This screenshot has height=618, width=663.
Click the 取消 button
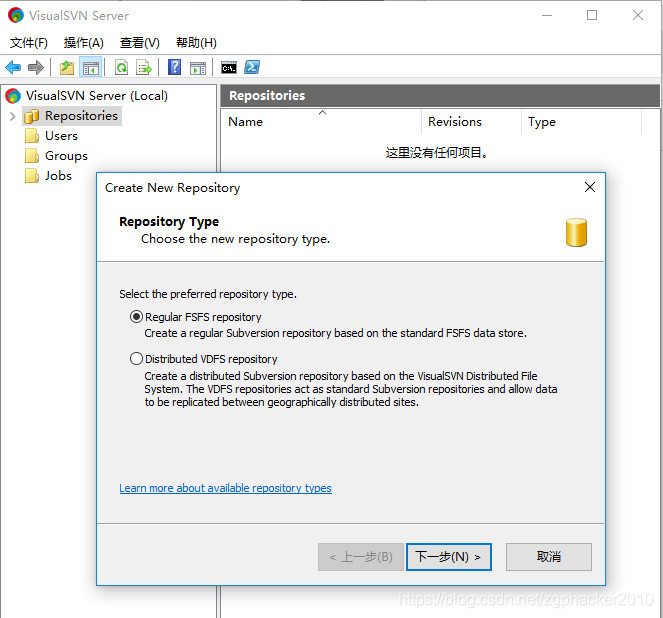click(x=548, y=557)
